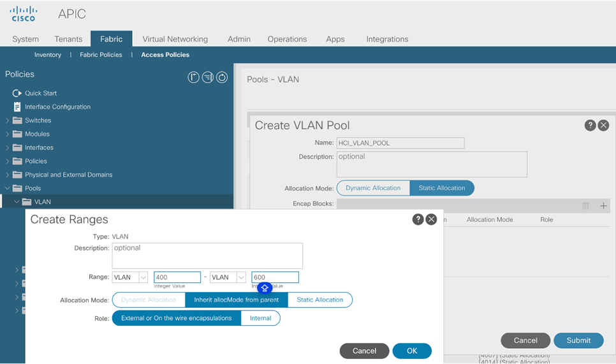Go to Access Policies submenu
Viewport: 616px width, 364px height.
click(165, 55)
